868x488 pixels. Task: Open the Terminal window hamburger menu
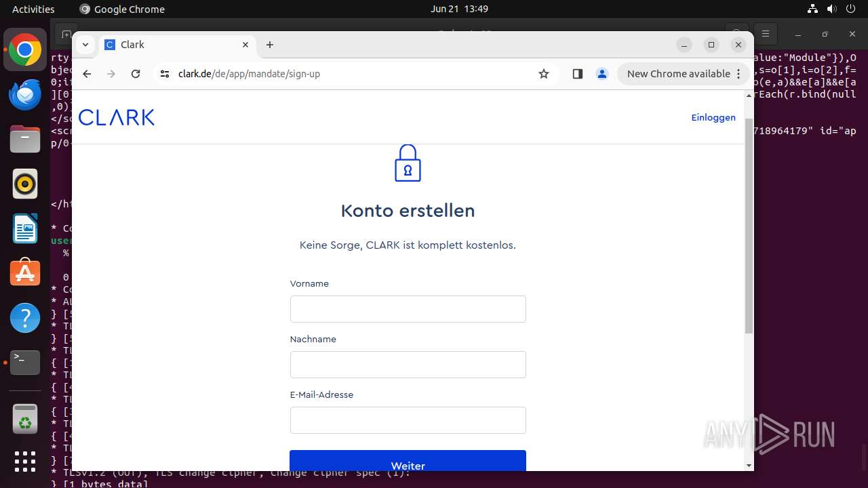point(766,33)
